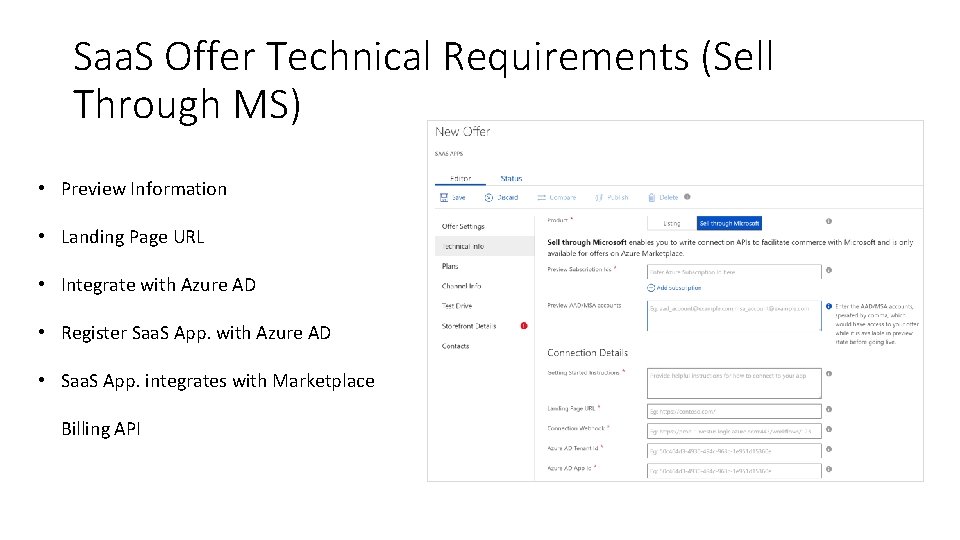The height and width of the screenshot is (540, 960).
Task: Click info icon beside Azure AD App Id
Action: pyautogui.click(x=828, y=469)
